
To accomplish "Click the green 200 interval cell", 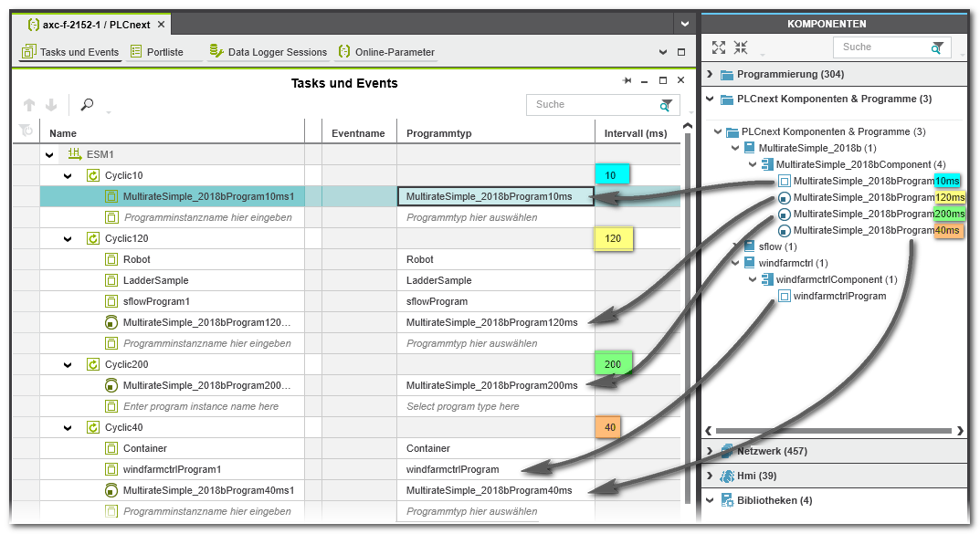I will tap(613, 364).
